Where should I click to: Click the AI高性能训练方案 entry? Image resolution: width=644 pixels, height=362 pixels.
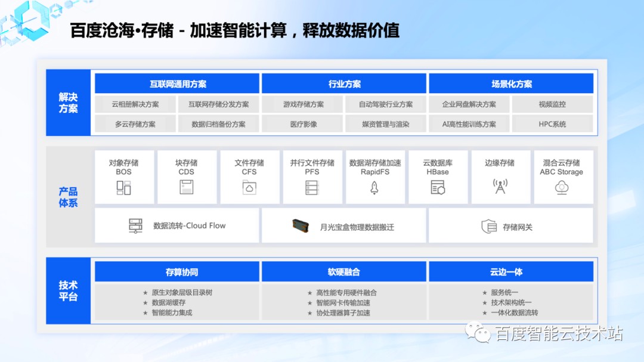click(x=468, y=124)
